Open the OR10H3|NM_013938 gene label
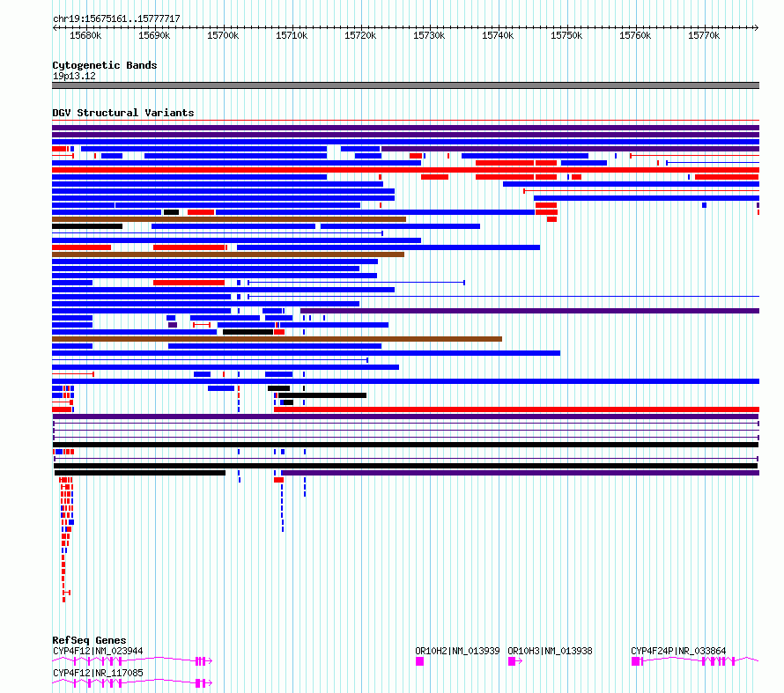Viewport: 784px width, 693px height. point(550,651)
